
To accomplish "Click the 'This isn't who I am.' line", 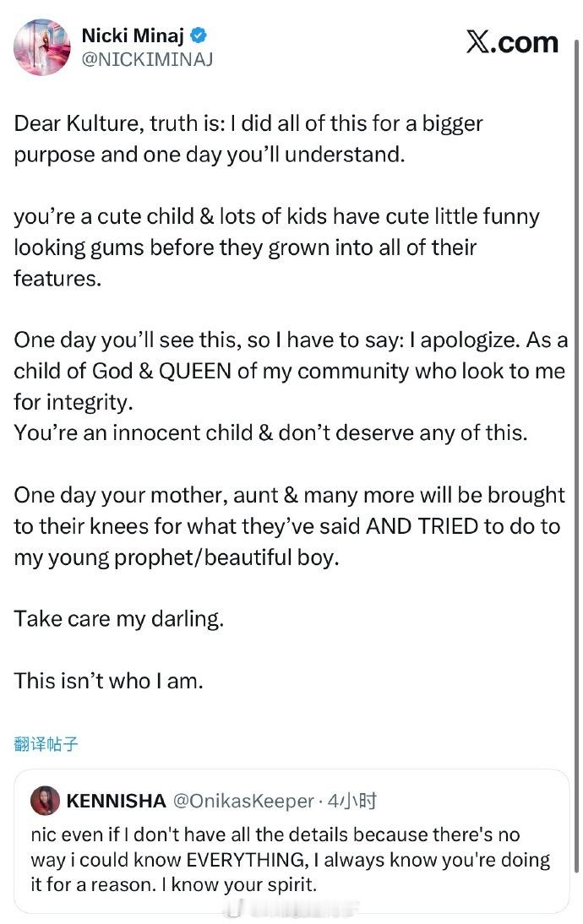I will click(108, 681).
